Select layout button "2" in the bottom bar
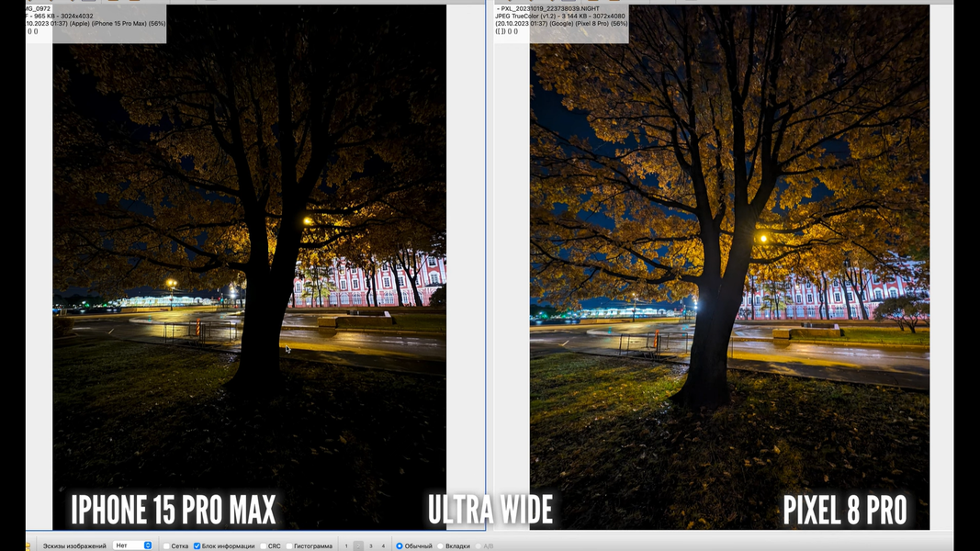Image resolution: width=980 pixels, height=551 pixels. pyautogui.click(x=358, y=546)
